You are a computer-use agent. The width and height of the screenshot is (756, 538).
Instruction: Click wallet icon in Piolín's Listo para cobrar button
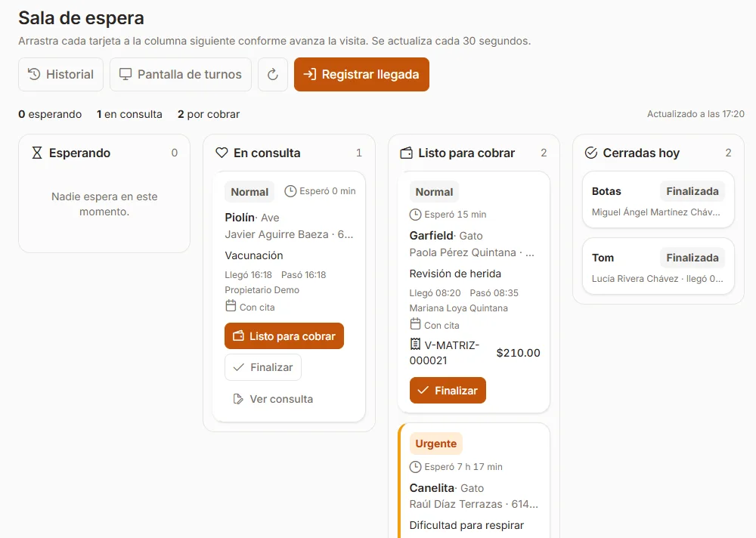click(238, 335)
